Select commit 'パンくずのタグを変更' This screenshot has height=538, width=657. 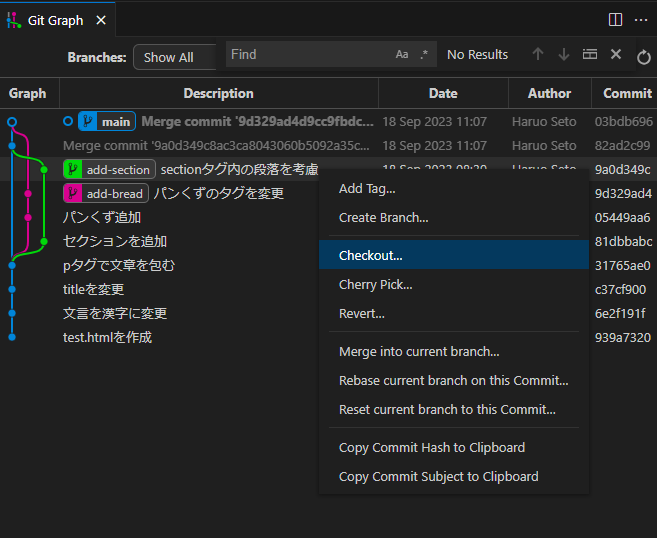click(218, 193)
